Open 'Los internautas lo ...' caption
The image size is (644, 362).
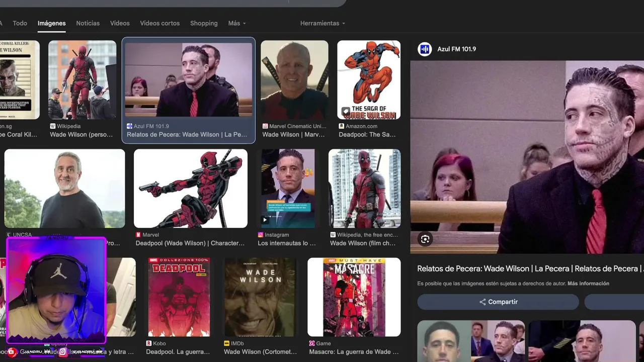tap(287, 243)
